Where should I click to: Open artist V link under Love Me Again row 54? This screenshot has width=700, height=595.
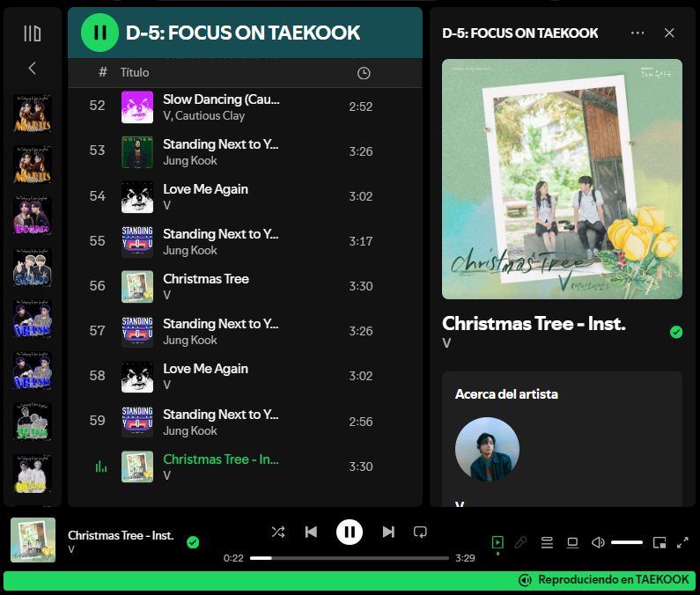click(x=166, y=205)
